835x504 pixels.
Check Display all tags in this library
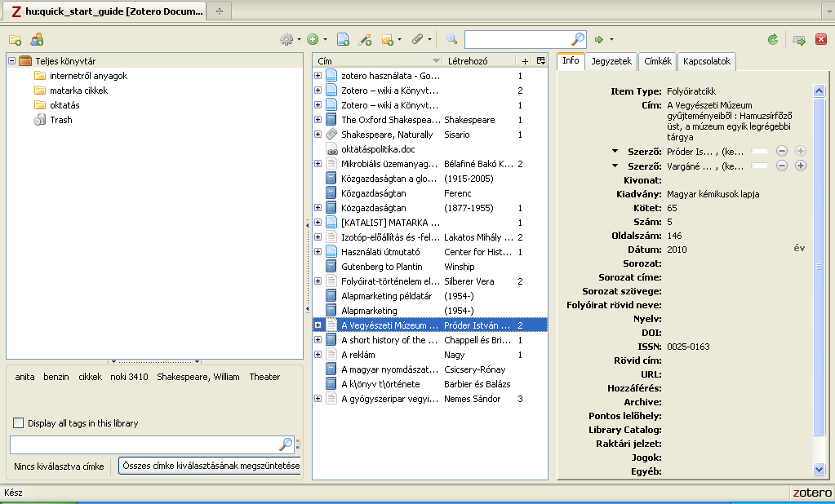coord(19,423)
